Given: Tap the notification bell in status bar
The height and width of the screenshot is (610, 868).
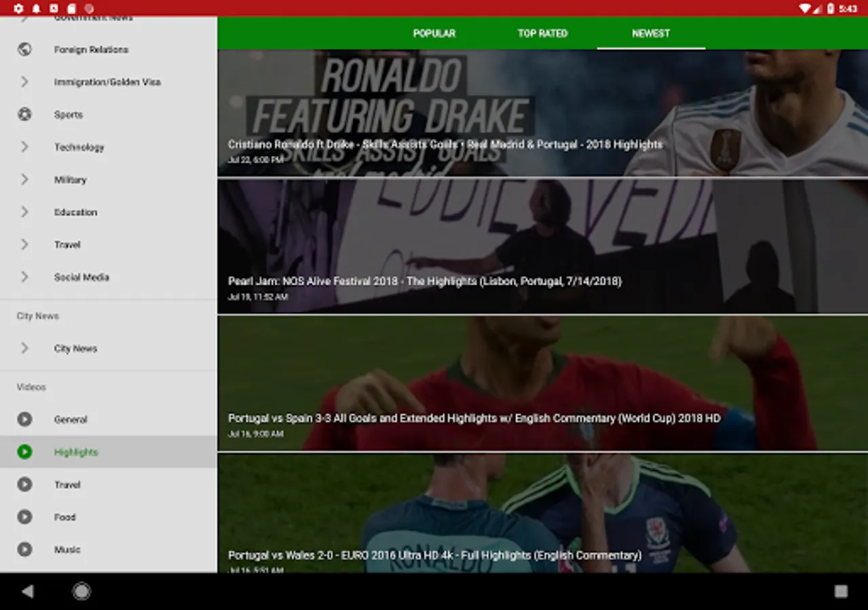Looking at the screenshot, I should [36, 8].
